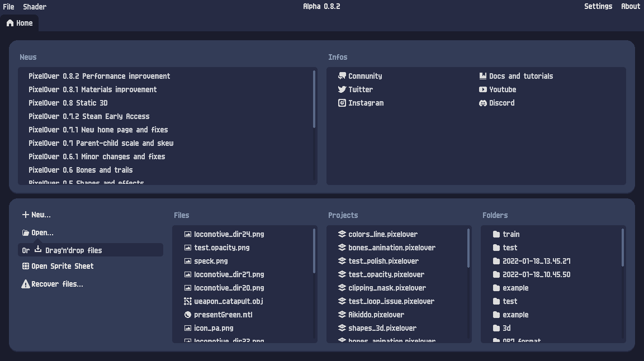The height and width of the screenshot is (361, 644).
Task: Open the Settings menu
Action: coord(598,6)
